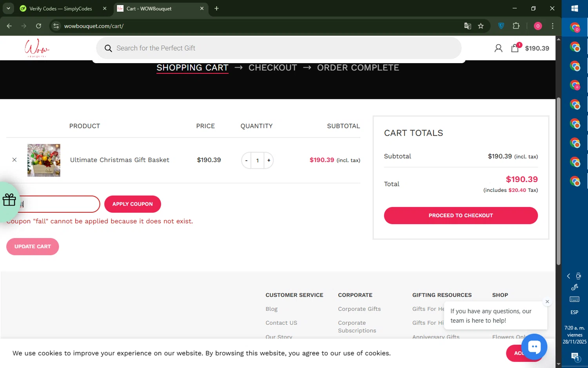Open Corporate Subscriptions footer link

pos(357,327)
